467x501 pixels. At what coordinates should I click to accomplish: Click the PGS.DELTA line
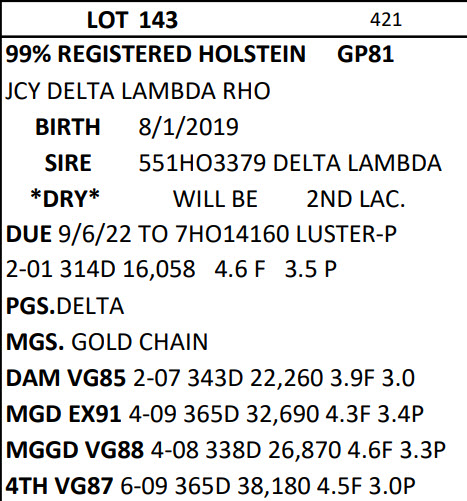pyautogui.click(x=65, y=306)
